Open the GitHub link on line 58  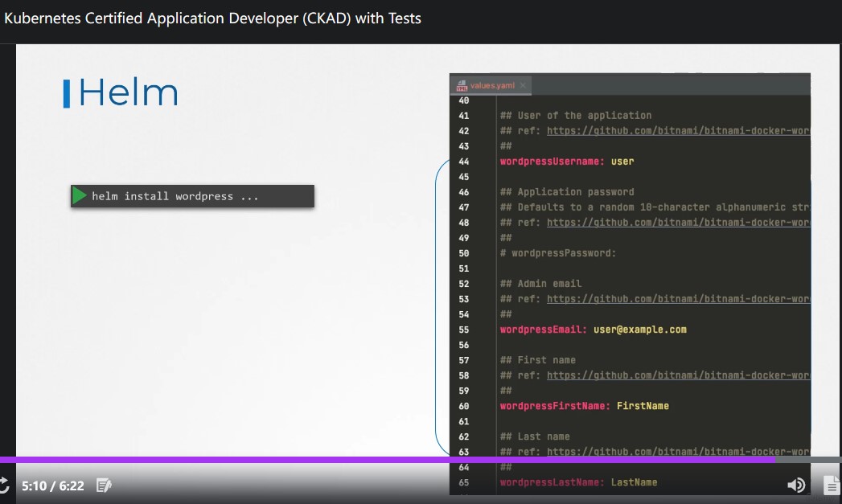click(x=678, y=375)
